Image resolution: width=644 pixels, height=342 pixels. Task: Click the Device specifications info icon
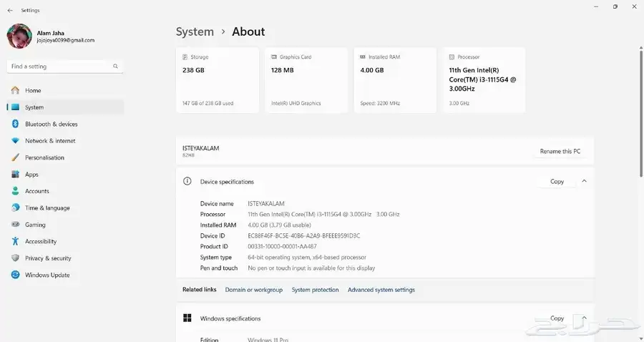point(187,181)
